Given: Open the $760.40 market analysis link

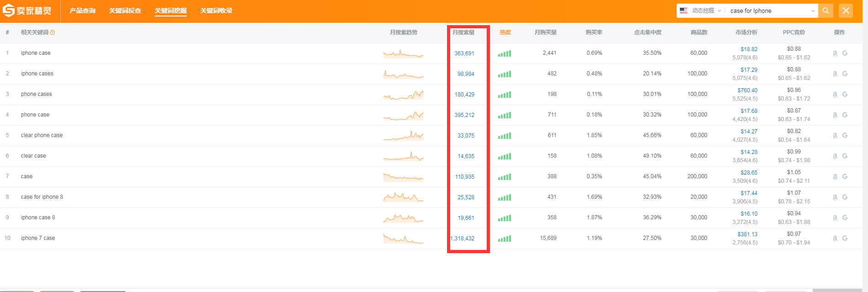Looking at the screenshot, I should (x=747, y=90).
